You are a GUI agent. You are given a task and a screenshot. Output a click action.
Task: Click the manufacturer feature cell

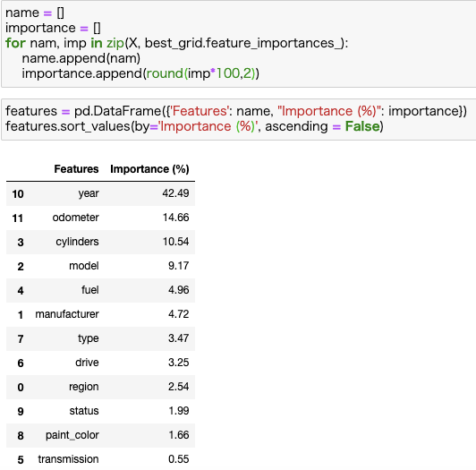67,314
